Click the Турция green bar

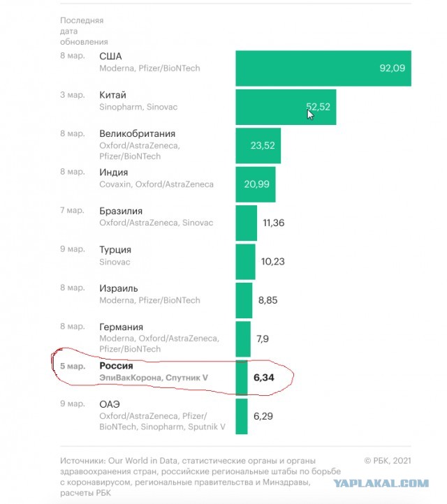click(245, 262)
